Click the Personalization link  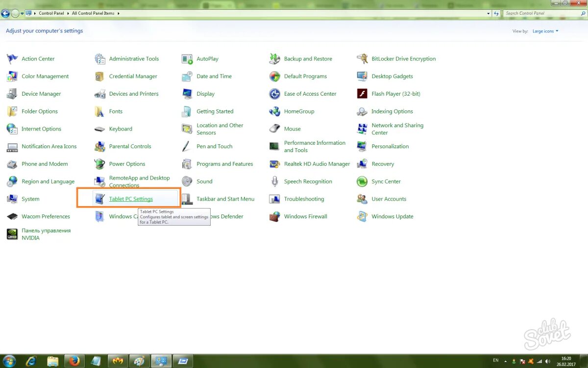click(390, 146)
